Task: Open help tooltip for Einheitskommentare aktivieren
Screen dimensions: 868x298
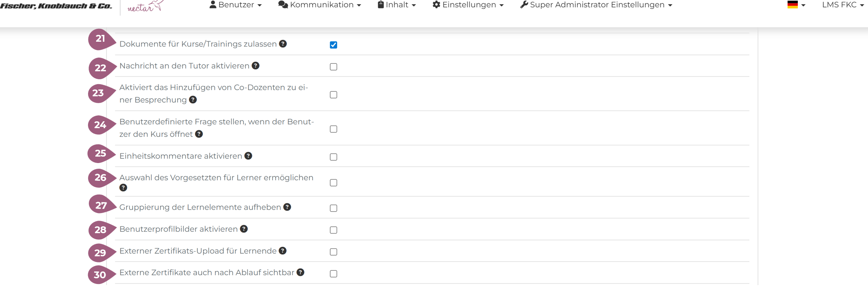Action: click(248, 156)
